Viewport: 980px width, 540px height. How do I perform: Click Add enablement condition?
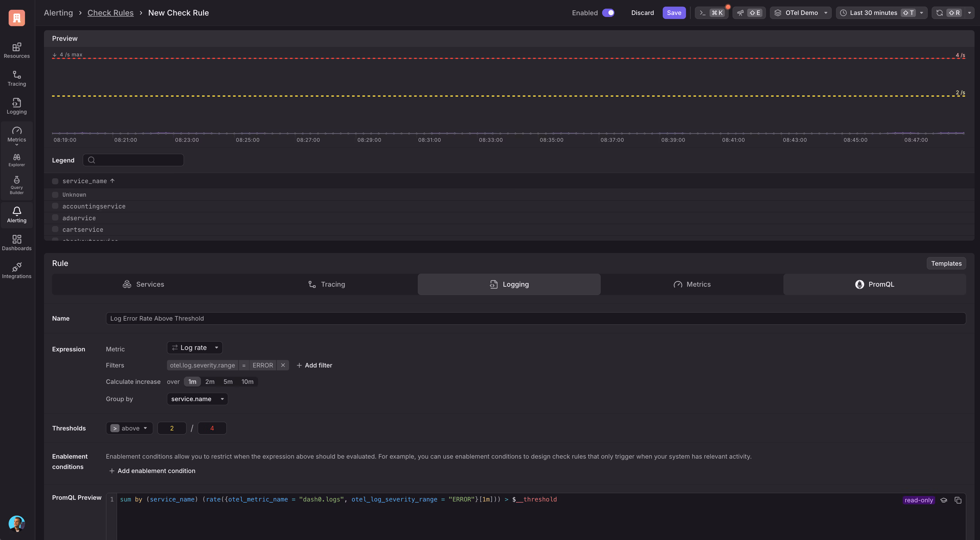pyautogui.click(x=152, y=471)
